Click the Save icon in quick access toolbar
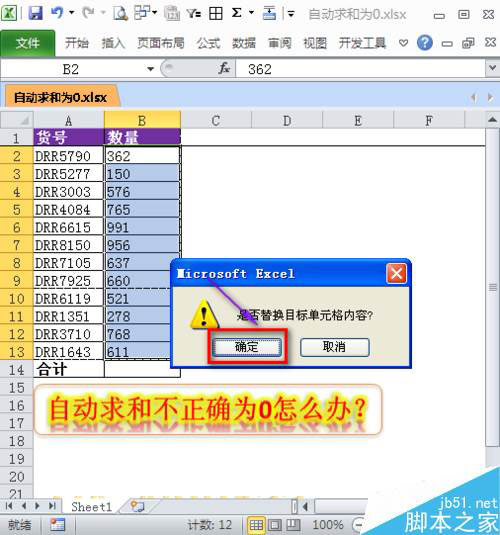Screen dimensions: 500x535 pos(35,13)
